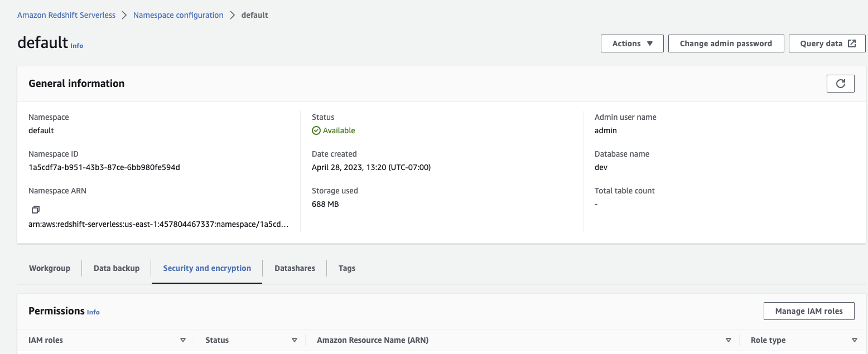This screenshot has height=354, width=868.
Task: Click the admin user name value
Action: (x=606, y=130)
